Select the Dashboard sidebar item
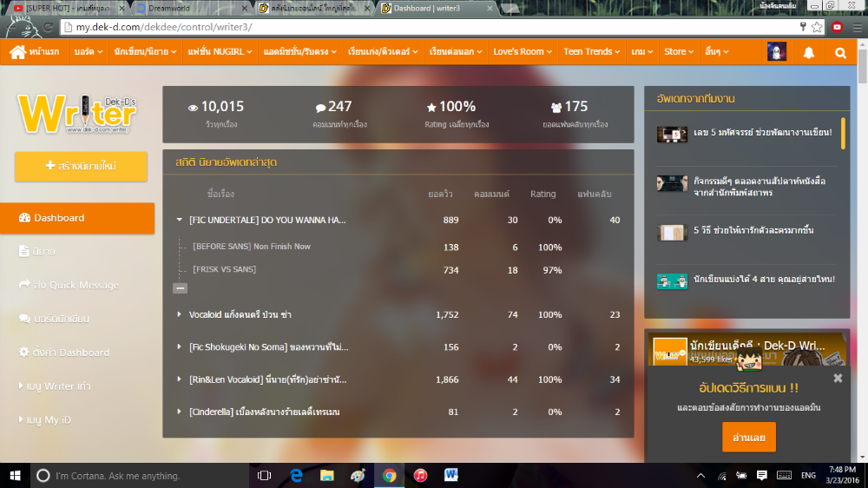The width and height of the screenshot is (868, 488). tap(77, 218)
